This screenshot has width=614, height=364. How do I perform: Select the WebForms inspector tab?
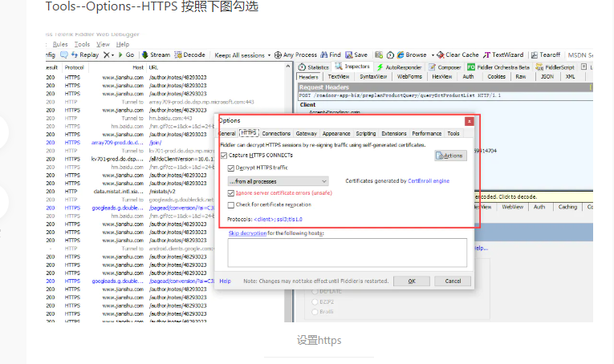(409, 77)
